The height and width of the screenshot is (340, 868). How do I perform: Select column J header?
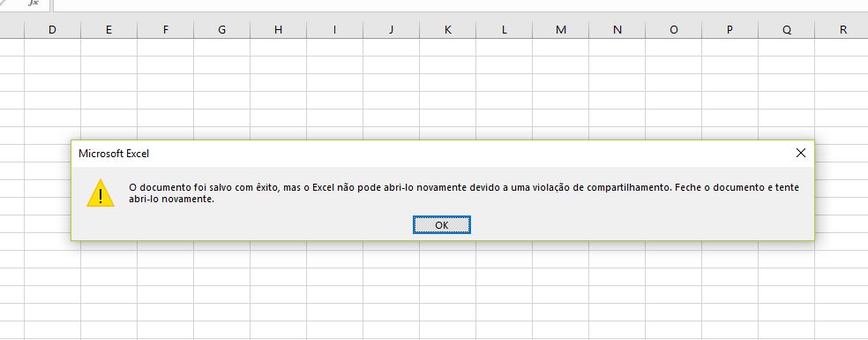(392, 30)
